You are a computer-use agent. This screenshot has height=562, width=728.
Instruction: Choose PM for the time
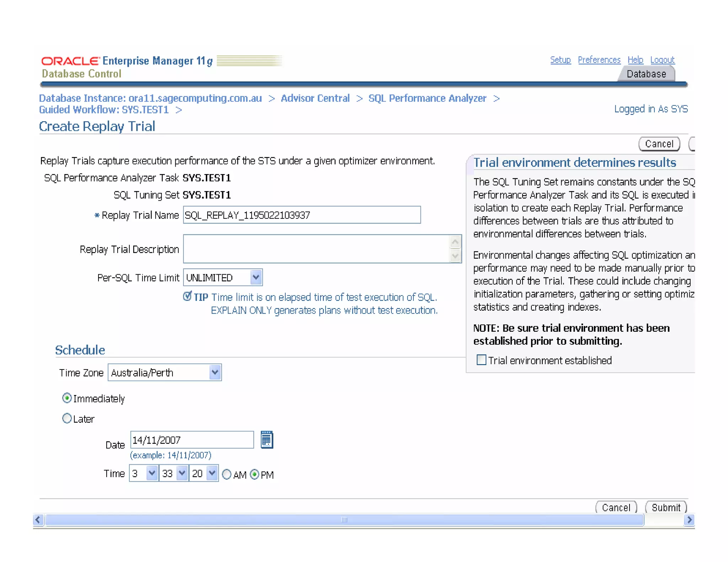pyautogui.click(x=255, y=474)
